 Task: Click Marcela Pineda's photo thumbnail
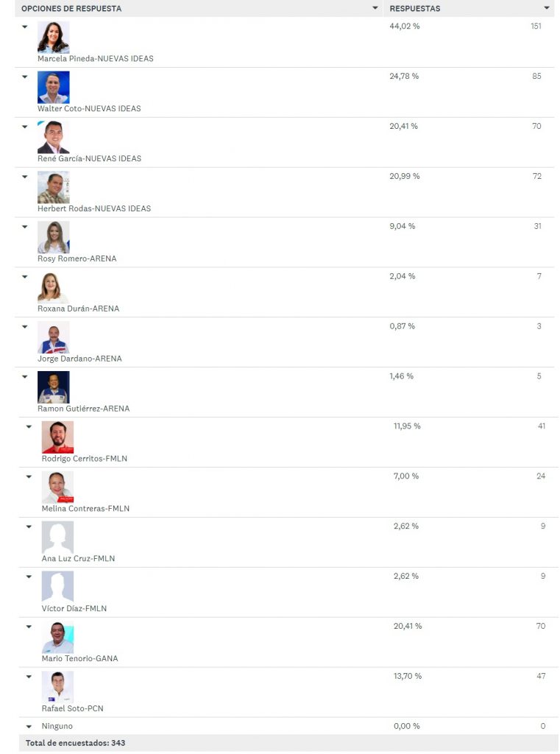click(x=54, y=37)
